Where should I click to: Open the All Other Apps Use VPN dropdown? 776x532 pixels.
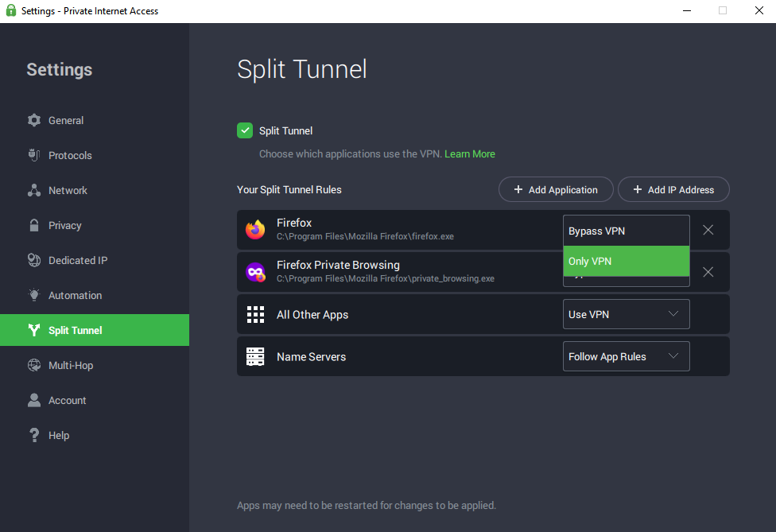click(x=626, y=314)
